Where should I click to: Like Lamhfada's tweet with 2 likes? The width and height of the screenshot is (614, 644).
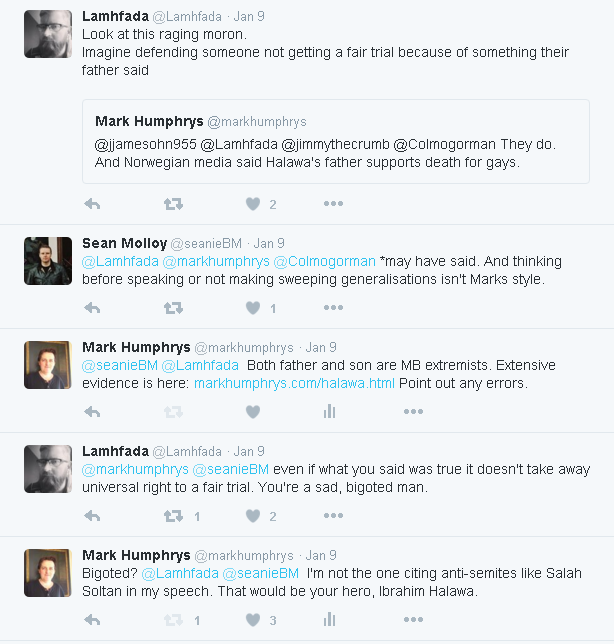(x=253, y=204)
